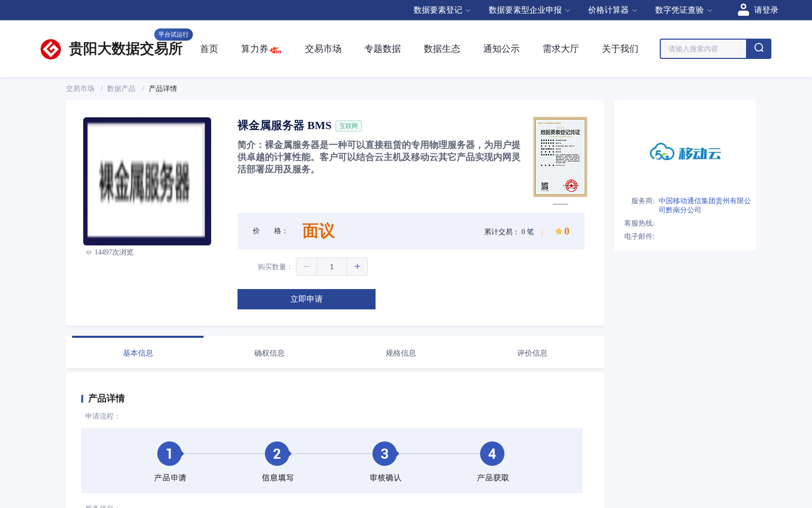The image size is (812, 508).
Task: Click the 平台试运行 badge
Action: [x=174, y=35]
